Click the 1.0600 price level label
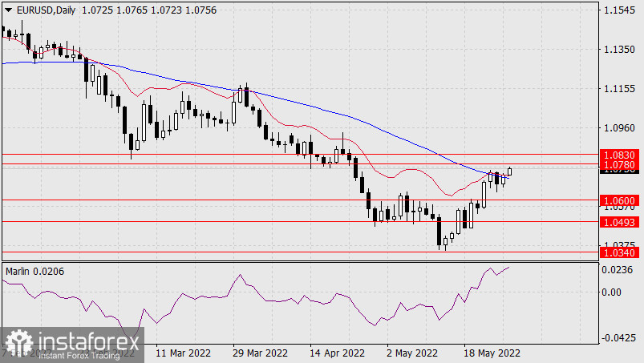This screenshot has height=363, width=644. 619,200
